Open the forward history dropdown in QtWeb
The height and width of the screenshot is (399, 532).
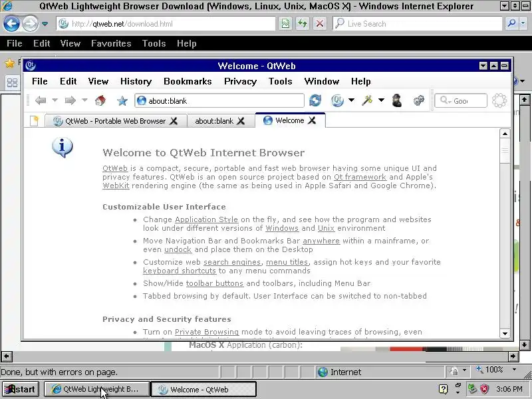84,100
